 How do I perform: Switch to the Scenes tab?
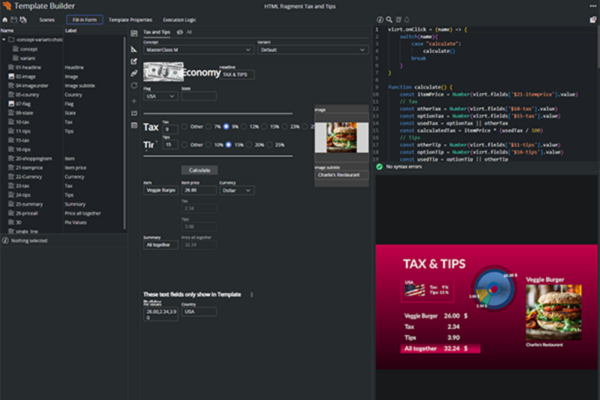[x=46, y=19]
